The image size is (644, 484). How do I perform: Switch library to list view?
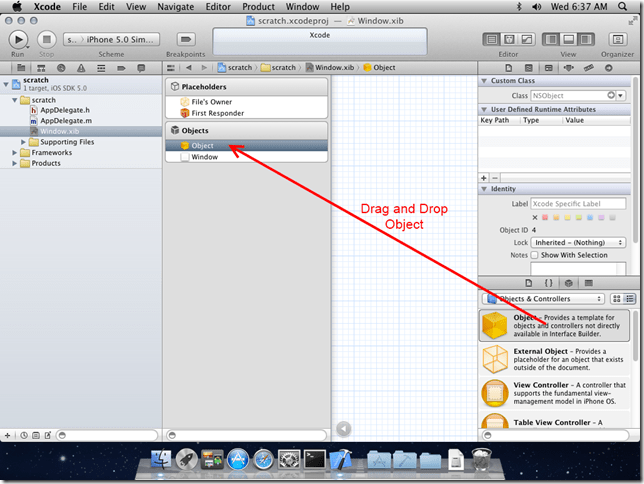[630, 299]
